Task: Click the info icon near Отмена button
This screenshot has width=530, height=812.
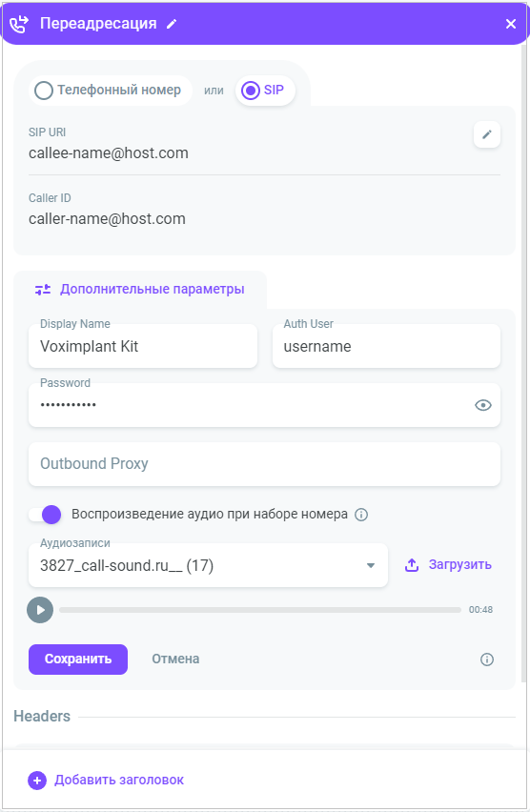Action: coord(486,660)
